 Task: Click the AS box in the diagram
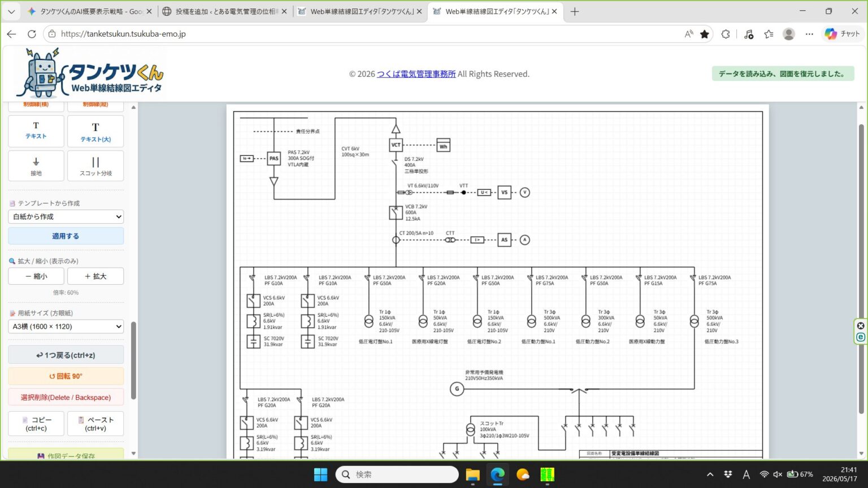click(505, 240)
